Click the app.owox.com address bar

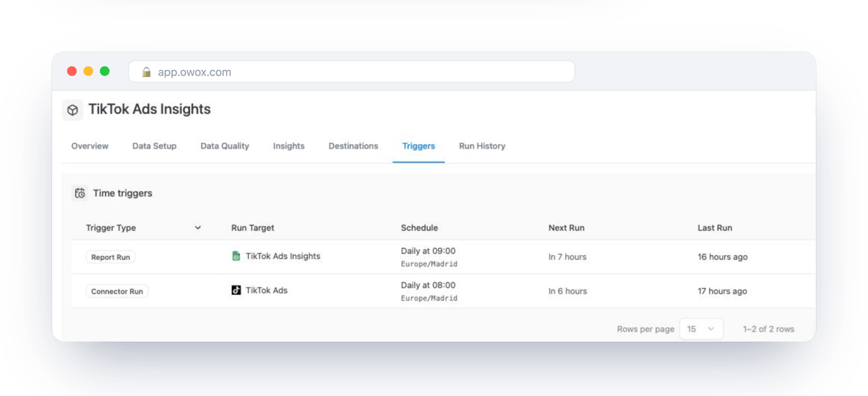click(351, 72)
